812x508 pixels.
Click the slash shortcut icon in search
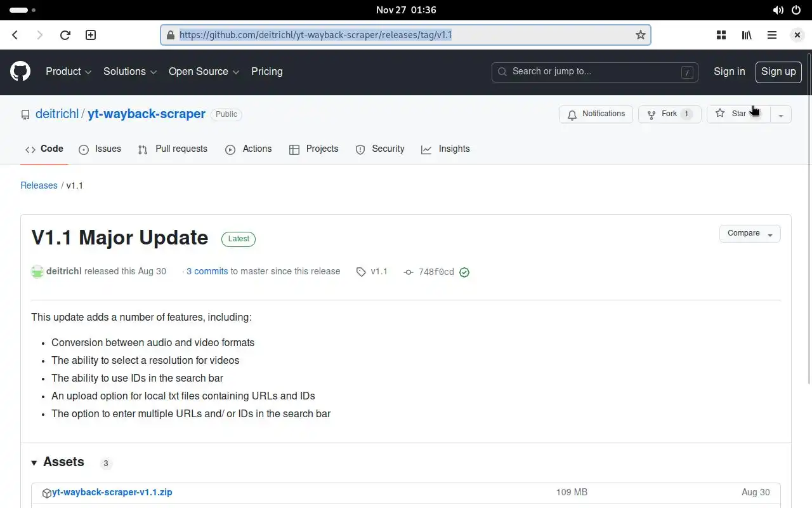click(687, 72)
